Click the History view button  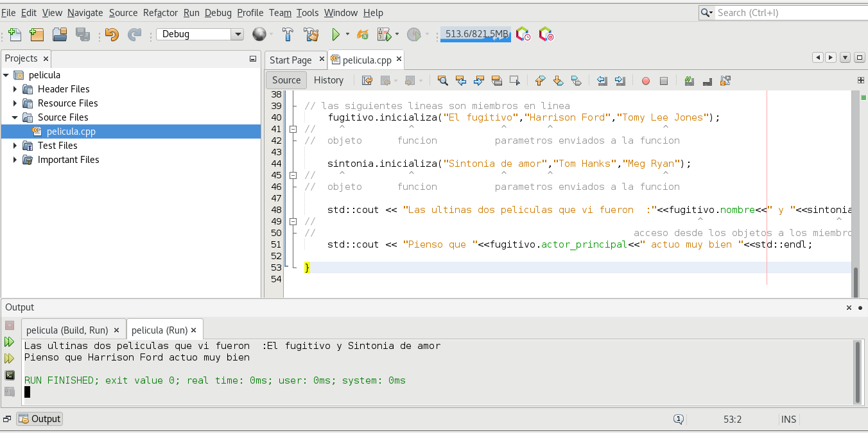328,80
